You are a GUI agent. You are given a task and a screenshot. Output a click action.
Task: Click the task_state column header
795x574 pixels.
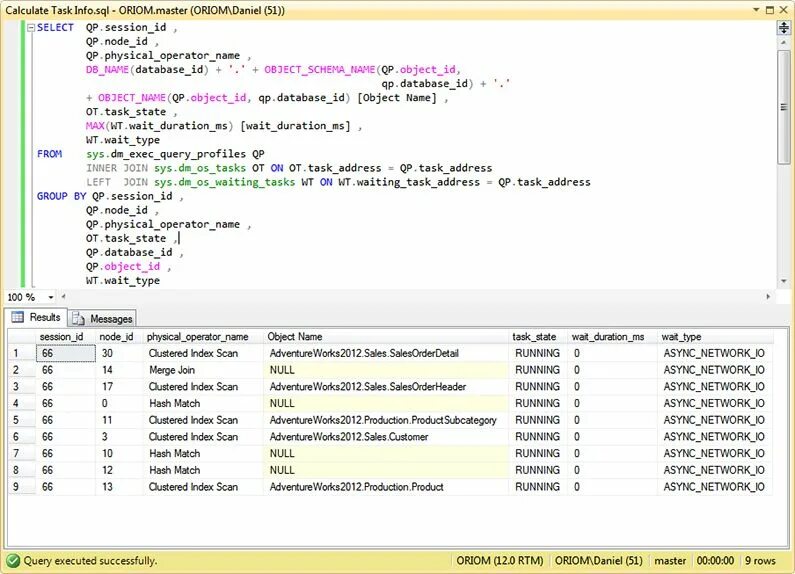click(x=538, y=337)
